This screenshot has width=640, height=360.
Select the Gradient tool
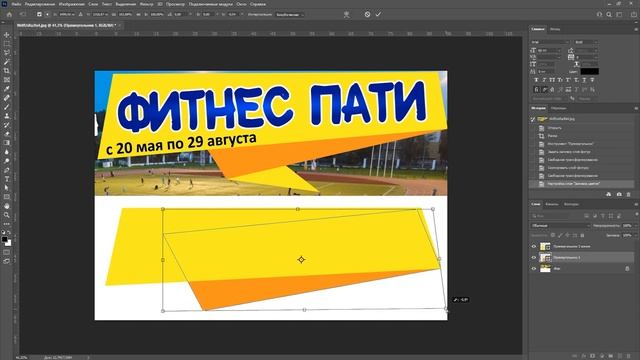(7, 143)
